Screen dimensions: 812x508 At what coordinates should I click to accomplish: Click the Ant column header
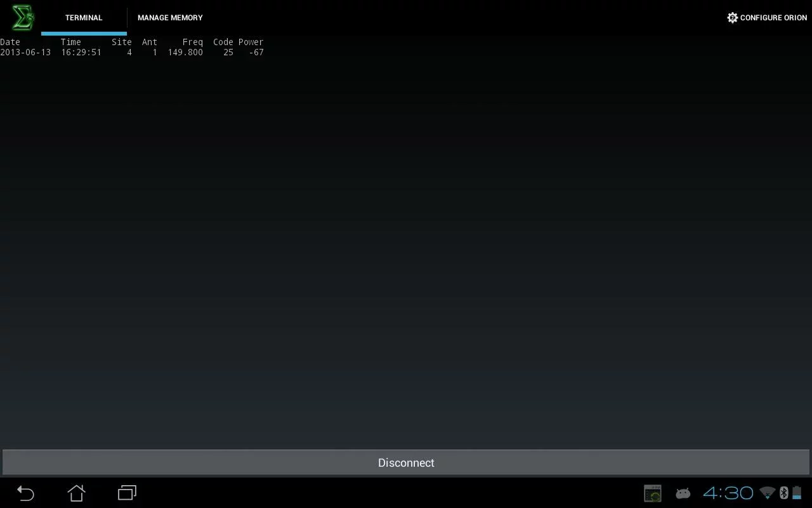(x=150, y=42)
